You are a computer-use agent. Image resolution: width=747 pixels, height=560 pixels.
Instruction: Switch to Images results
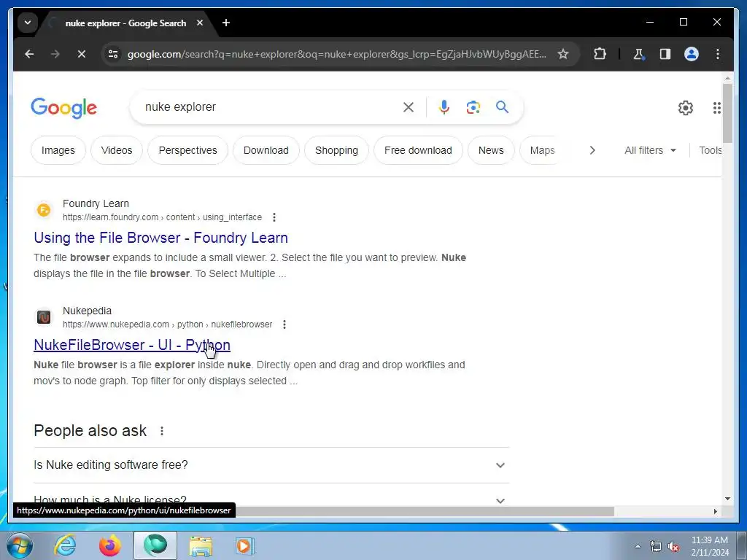tap(58, 150)
